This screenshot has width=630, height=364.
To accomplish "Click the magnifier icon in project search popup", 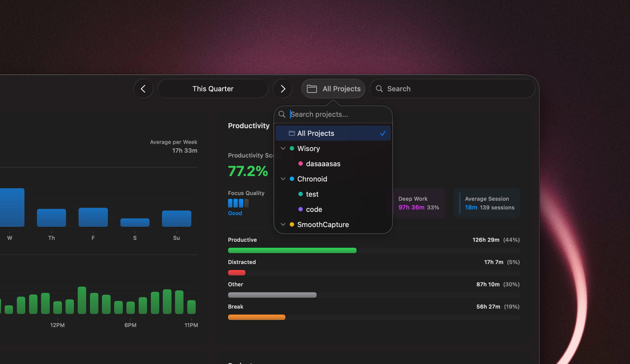I will pos(282,114).
